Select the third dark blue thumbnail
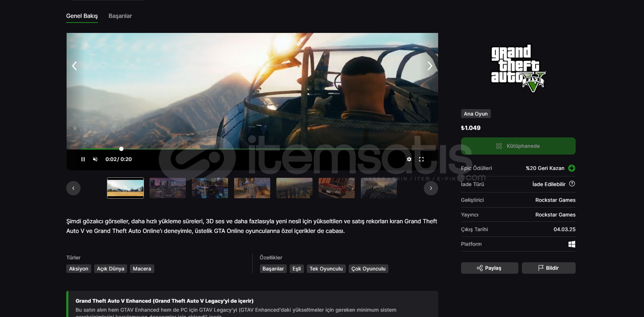This screenshot has height=317, width=644. 210,188
